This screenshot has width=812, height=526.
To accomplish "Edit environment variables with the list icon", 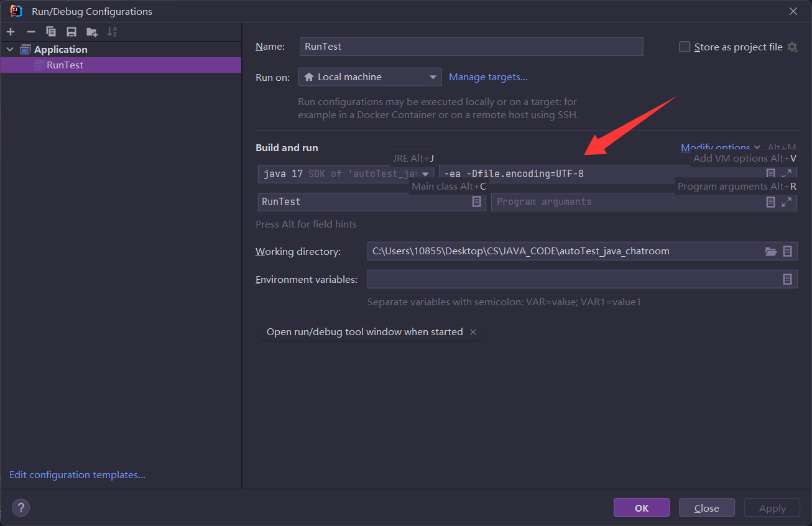I will 787,279.
